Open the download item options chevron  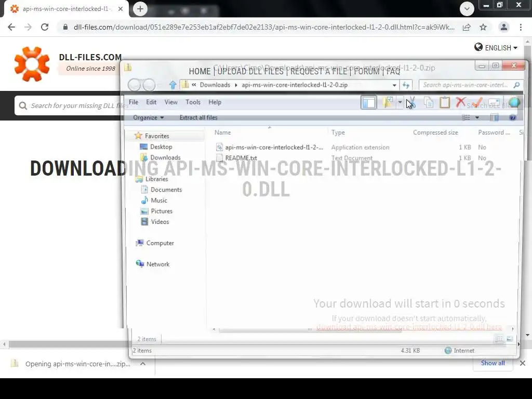click(x=143, y=364)
